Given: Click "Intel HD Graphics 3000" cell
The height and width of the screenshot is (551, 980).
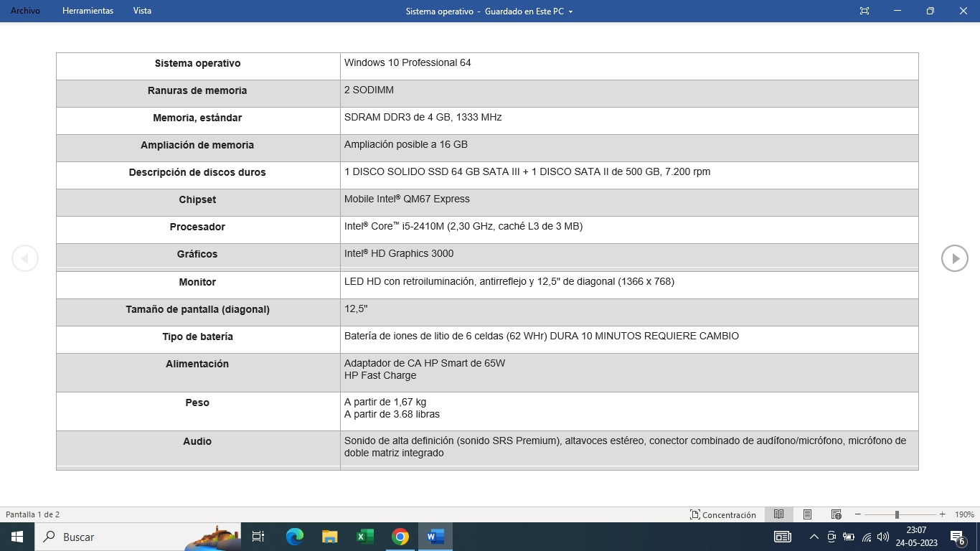Looking at the screenshot, I should (629, 256).
